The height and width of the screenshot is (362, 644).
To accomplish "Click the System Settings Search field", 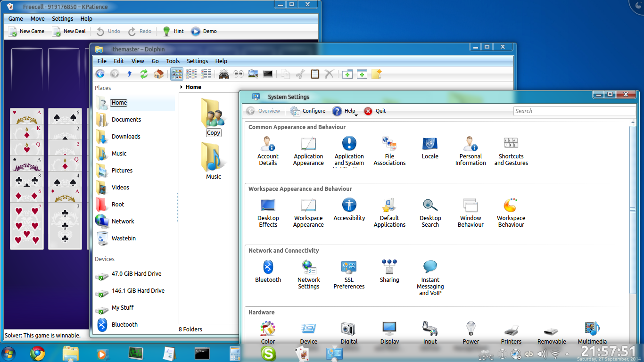I will [x=574, y=111].
